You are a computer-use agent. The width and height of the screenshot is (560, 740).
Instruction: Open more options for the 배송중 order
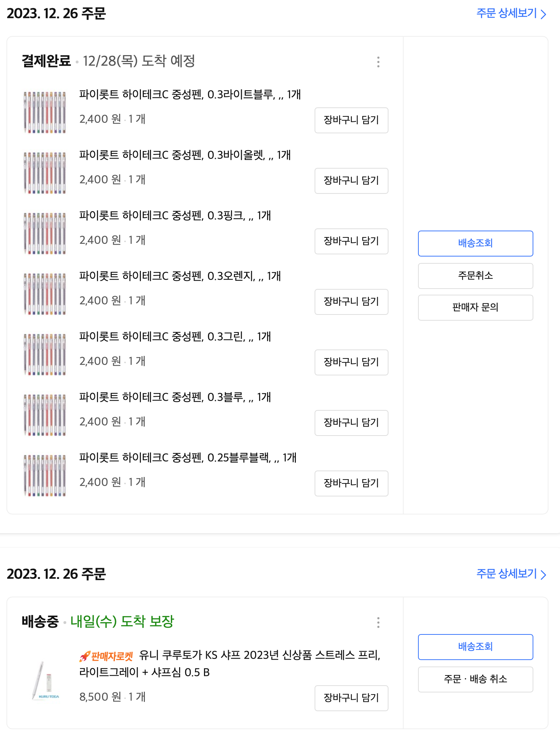click(x=378, y=623)
